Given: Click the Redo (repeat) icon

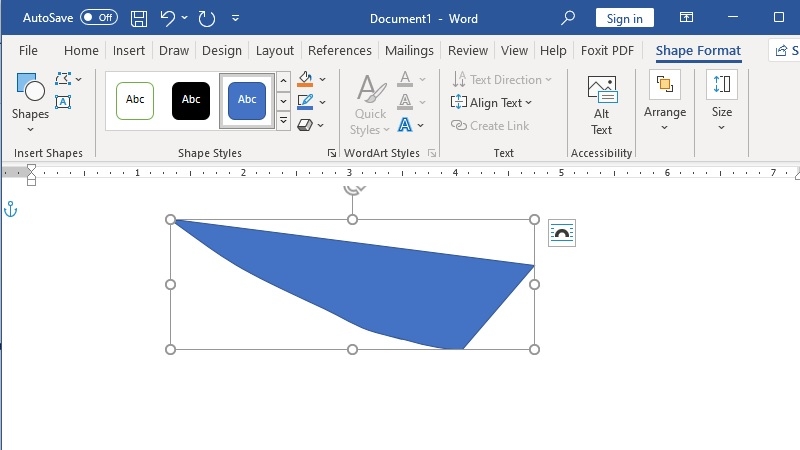Looking at the screenshot, I should (x=207, y=19).
